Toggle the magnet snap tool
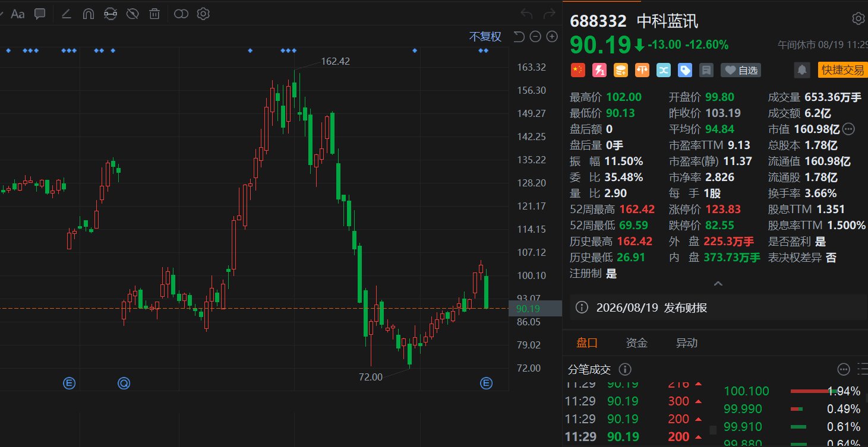Viewport: 868px width, 447px height. pos(88,14)
